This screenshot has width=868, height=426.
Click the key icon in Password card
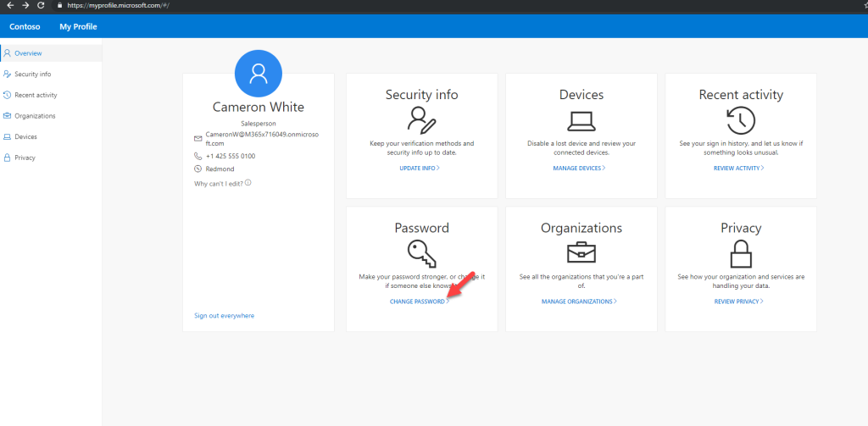pos(422,254)
